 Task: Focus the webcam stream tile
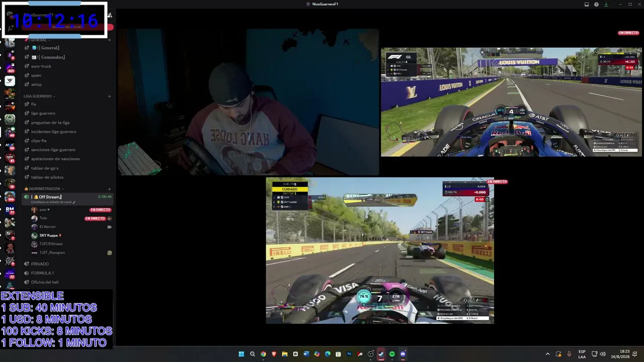pyautogui.click(x=249, y=102)
